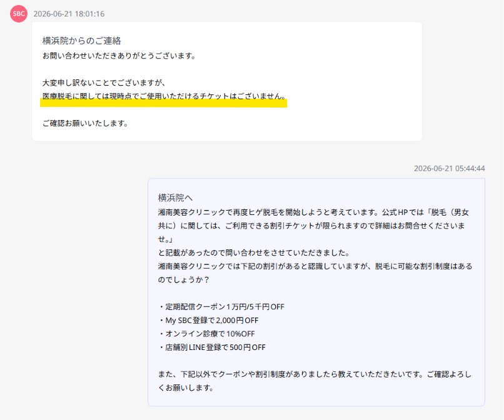This screenshot has width=504, height=420.
Task: Click line starting また、下記以外でクーポン
Action: click(315, 374)
